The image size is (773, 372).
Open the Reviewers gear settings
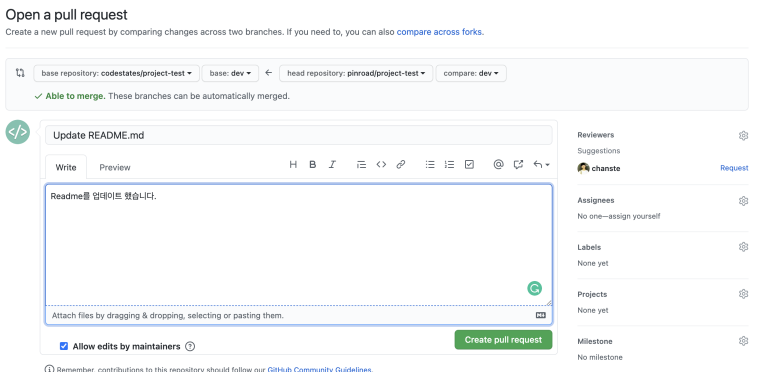743,135
